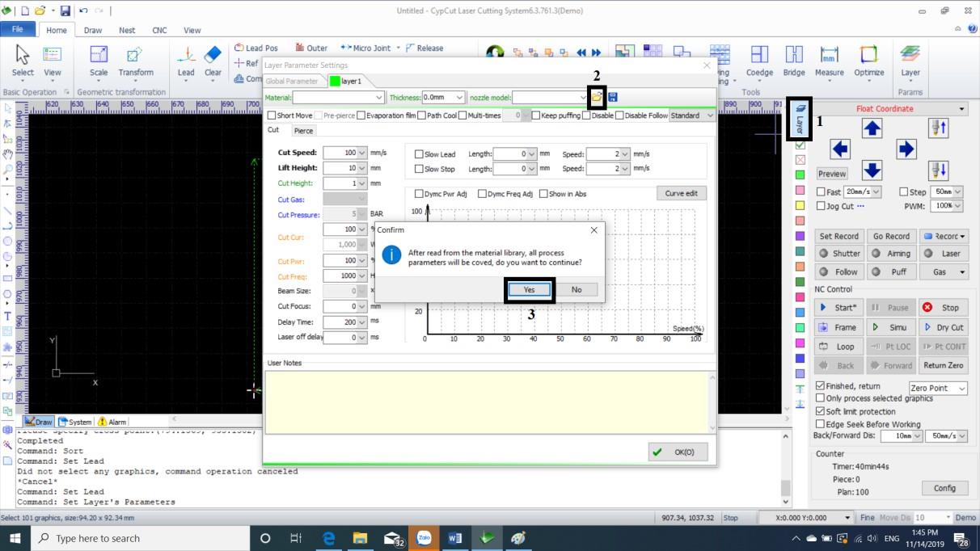The image size is (980, 551).
Task: Open the material library folder icon
Action: point(597,97)
